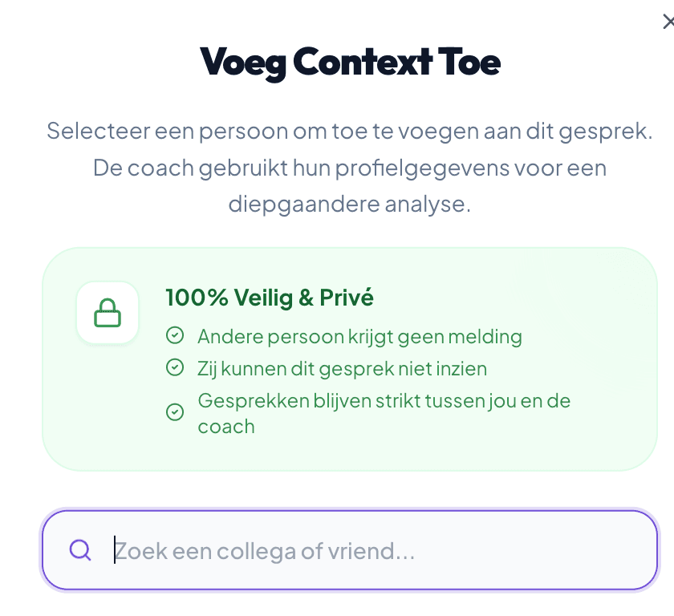
Task: Click checkmark beside 'Zij kunnen dit gesprek niet inzien'
Action: coord(174,368)
